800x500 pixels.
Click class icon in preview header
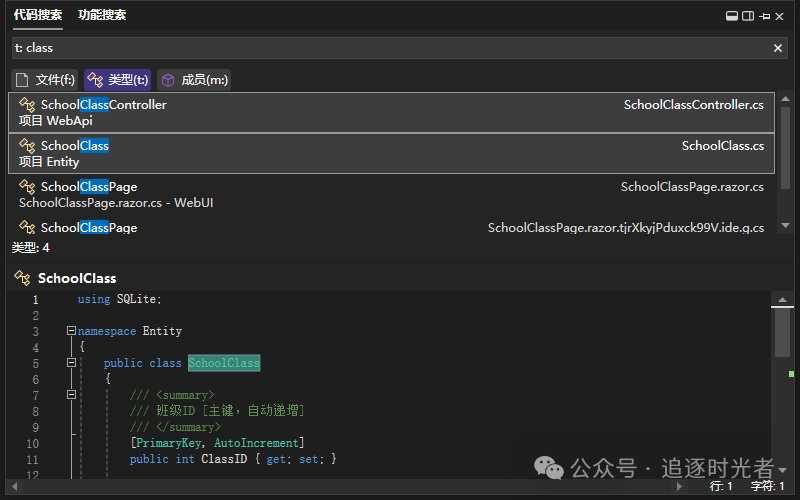[x=22, y=278]
